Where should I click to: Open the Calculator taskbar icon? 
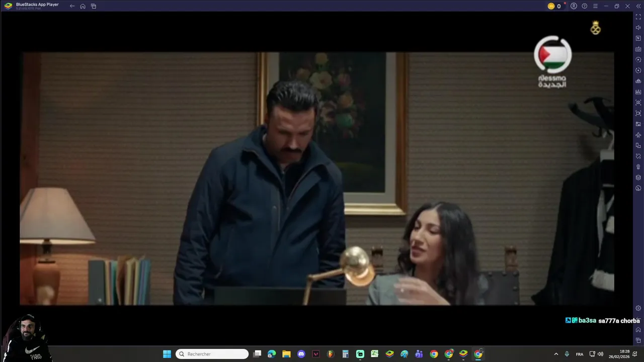pos(345,354)
